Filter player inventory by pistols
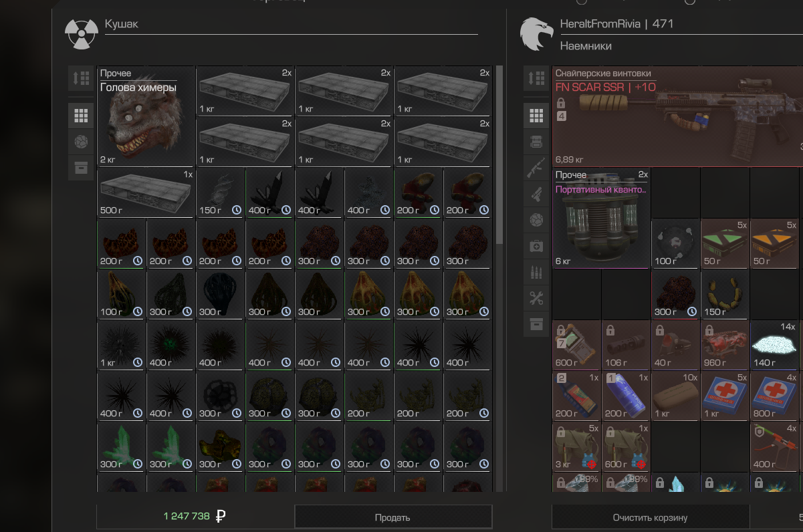803x532 pixels. coord(536,194)
